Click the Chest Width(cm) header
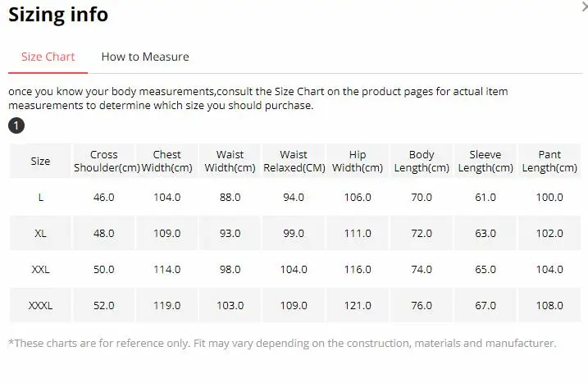 166,161
